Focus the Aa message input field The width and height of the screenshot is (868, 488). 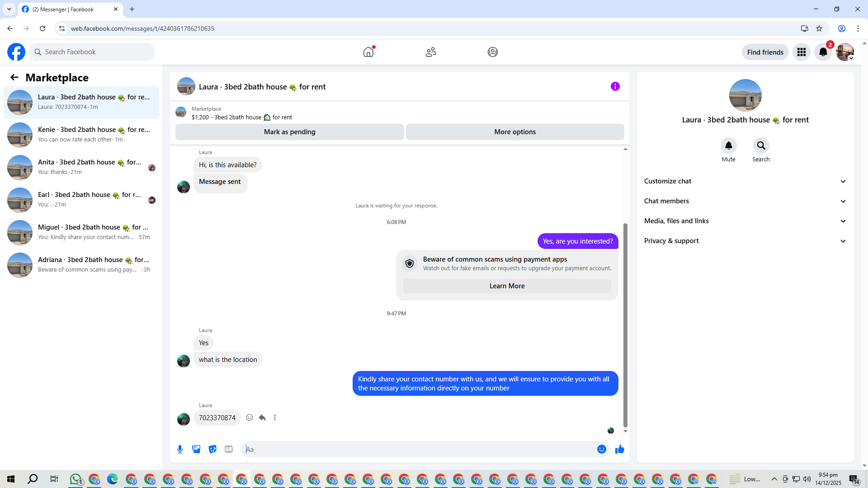pyautogui.click(x=420, y=449)
